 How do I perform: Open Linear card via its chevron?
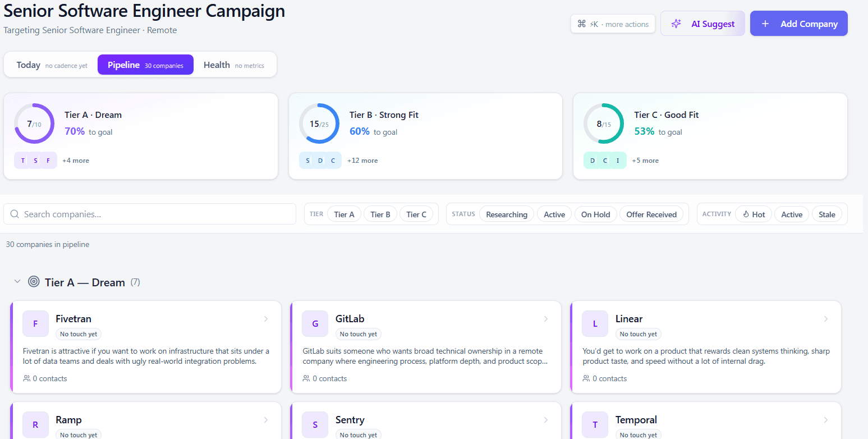point(825,319)
